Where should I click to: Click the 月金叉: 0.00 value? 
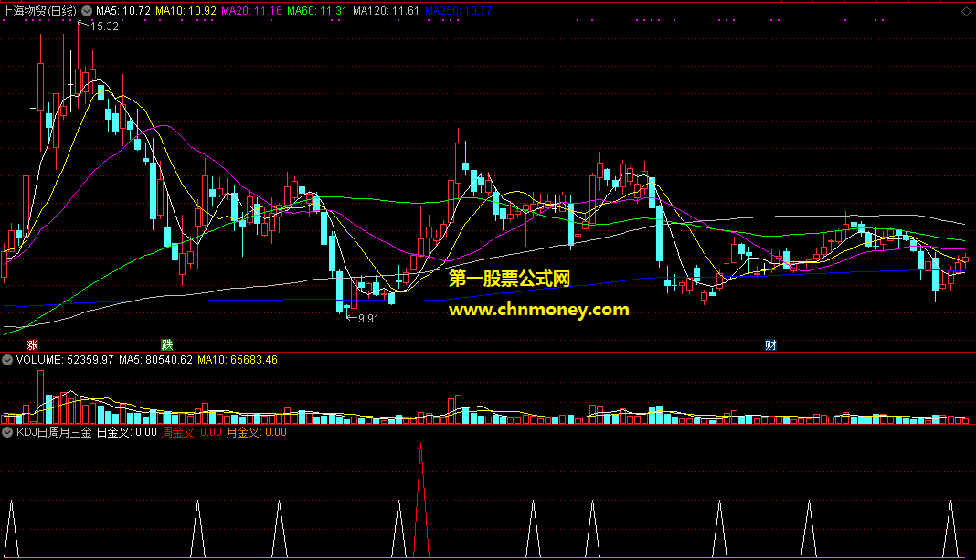point(257,432)
